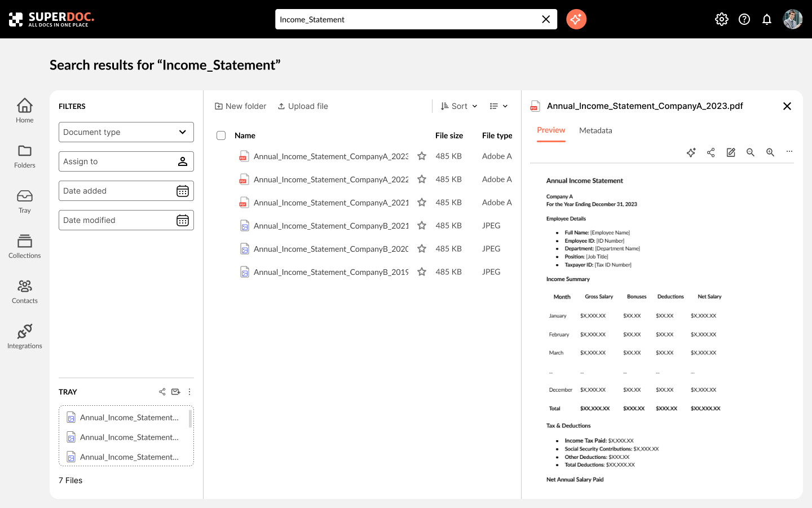This screenshot has height=508, width=812.
Task: Open the list view options dropdown
Action: pos(498,106)
